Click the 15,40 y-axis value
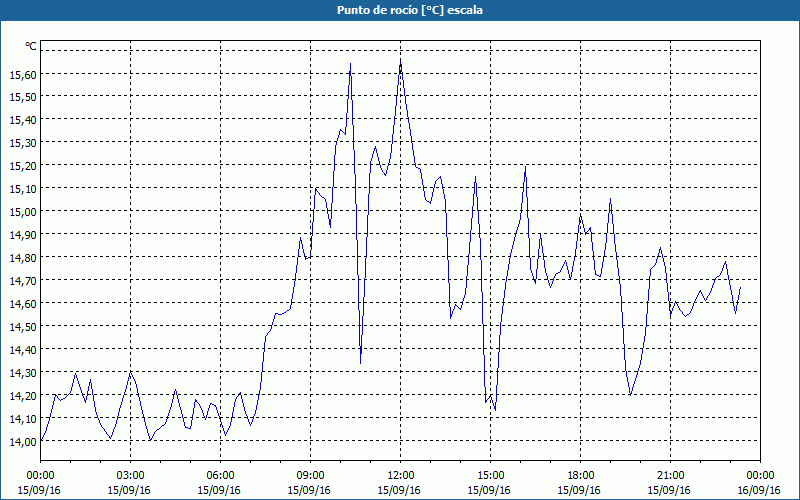The image size is (800, 500). (23, 120)
